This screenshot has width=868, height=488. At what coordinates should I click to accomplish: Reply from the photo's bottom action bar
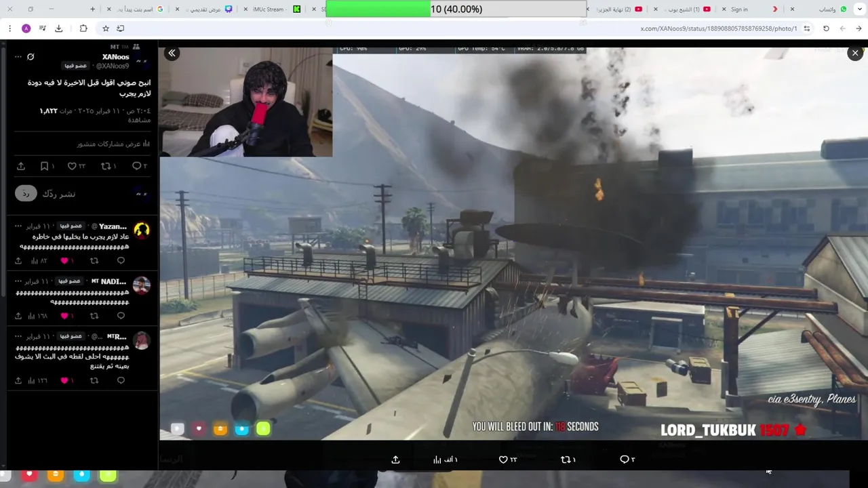[x=627, y=460]
